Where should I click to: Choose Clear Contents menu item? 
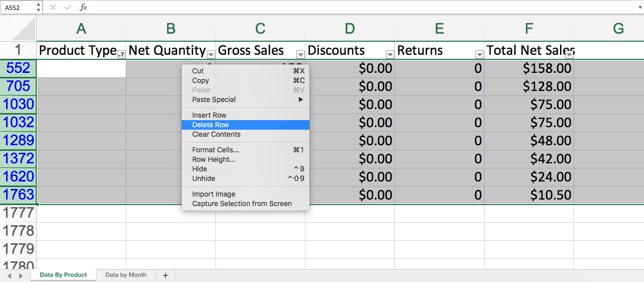(246, 134)
